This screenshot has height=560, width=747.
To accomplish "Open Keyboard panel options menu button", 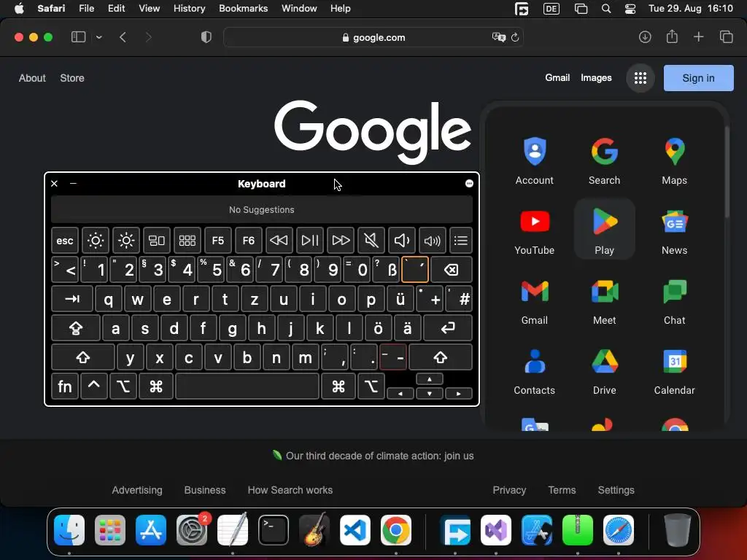I will click(469, 184).
